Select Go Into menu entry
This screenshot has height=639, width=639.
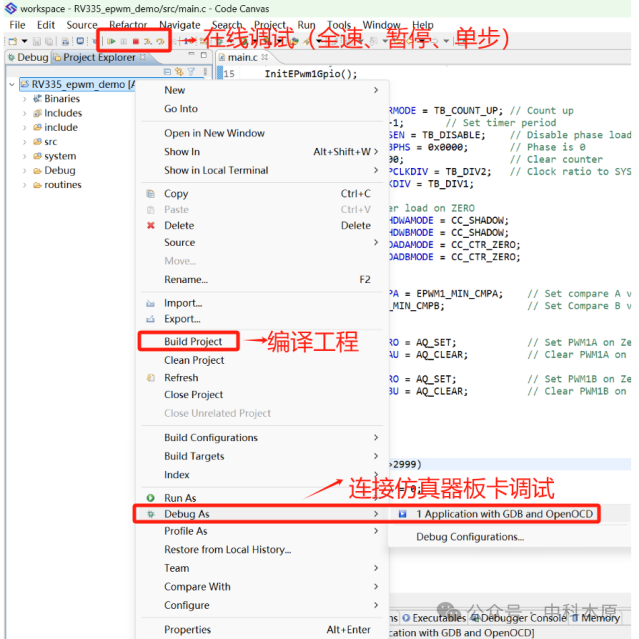(181, 109)
